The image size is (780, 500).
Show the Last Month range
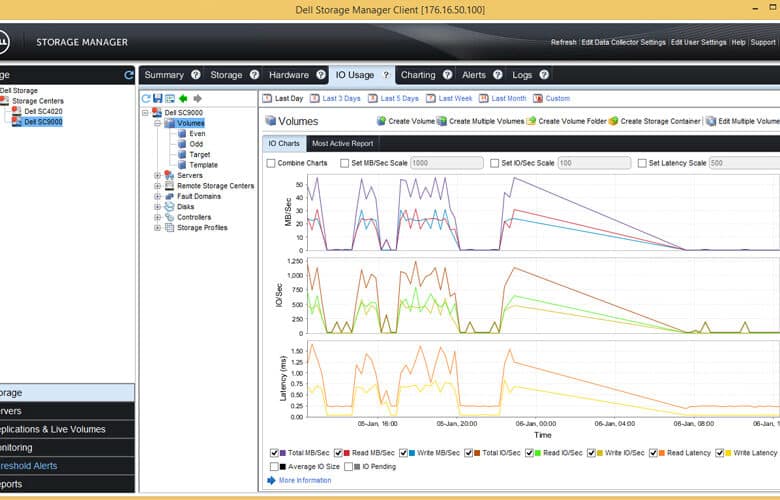(x=508, y=99)
